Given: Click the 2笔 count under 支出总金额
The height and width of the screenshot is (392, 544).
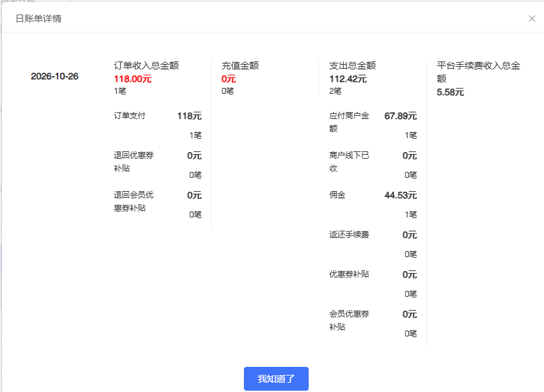Looking at the screenshot, I should click(x=335, y=91).
